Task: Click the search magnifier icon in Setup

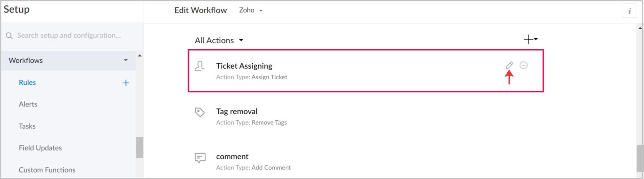Action: tap(9, 36)
